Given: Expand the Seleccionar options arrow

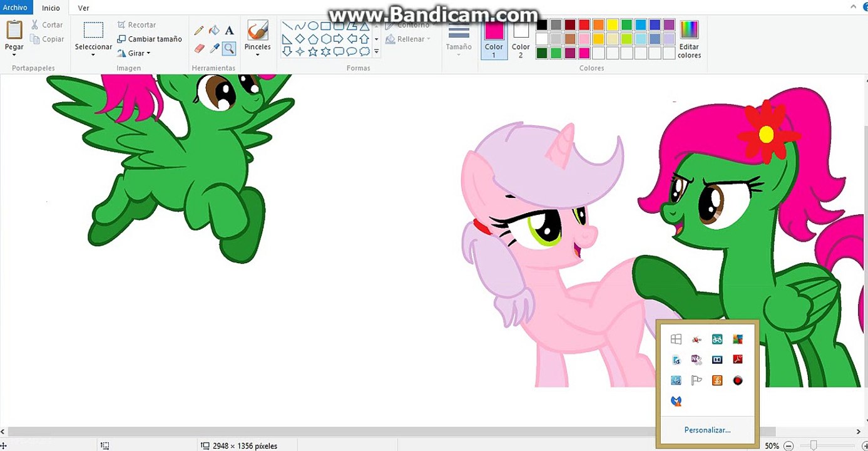Looking at the screenshot, I should coord(93,54).
